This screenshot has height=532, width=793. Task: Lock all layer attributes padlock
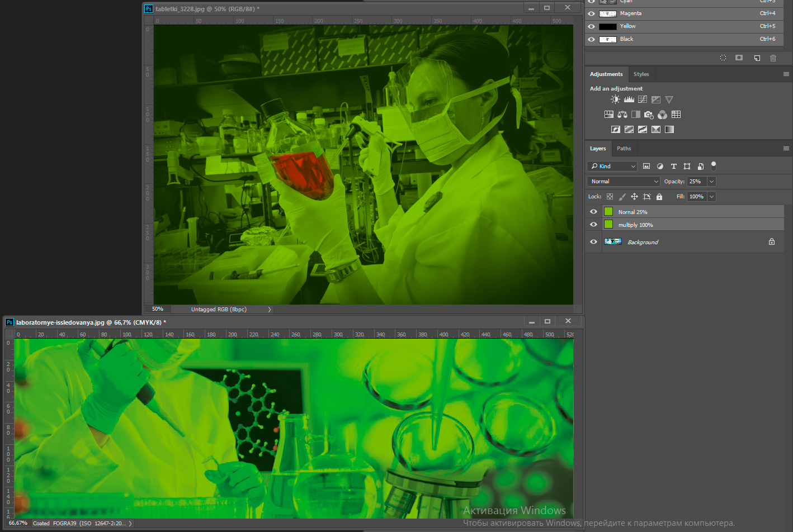tap(659, 197)
